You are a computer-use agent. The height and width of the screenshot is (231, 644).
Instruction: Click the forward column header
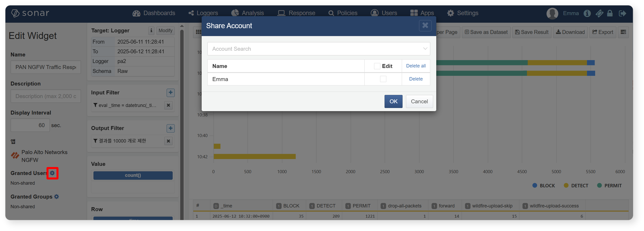[445, 206]
